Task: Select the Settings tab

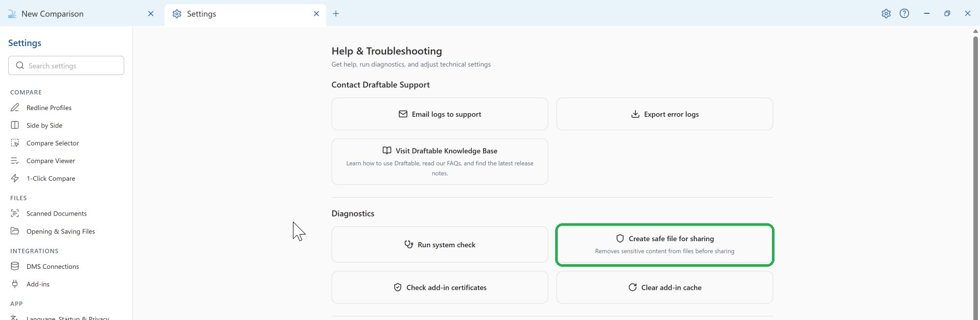Action: coord(245,14)
